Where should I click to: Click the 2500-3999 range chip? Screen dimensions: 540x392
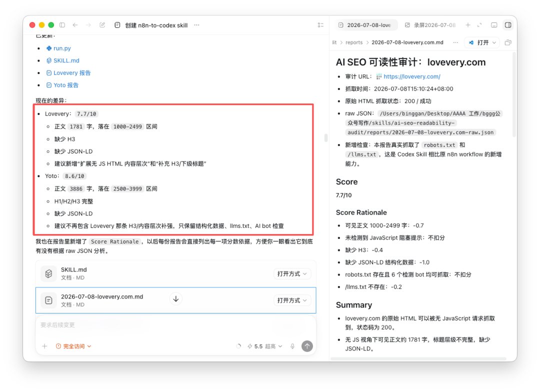127,189
